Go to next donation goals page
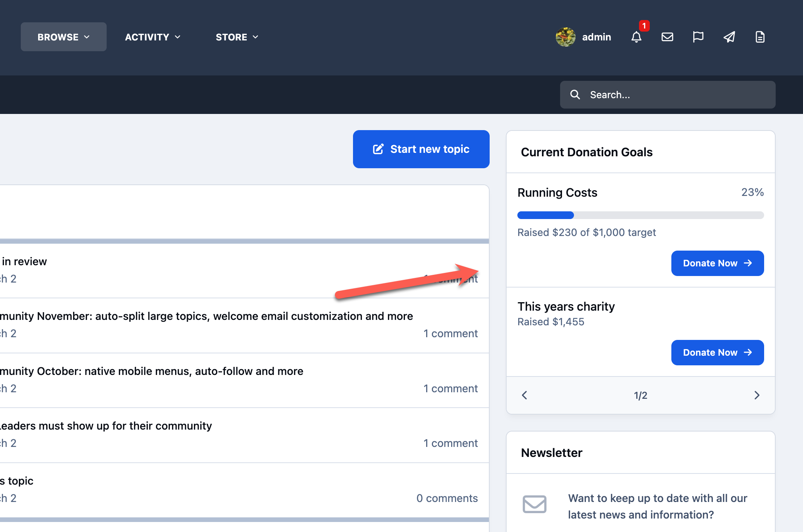The width and height of the screenshot is (803, 532). tap(757, 395)
